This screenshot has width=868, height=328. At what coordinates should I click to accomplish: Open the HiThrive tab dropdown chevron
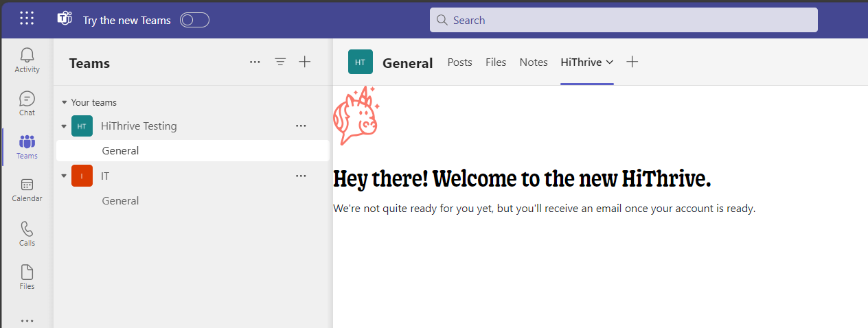(x=609, y=62)
